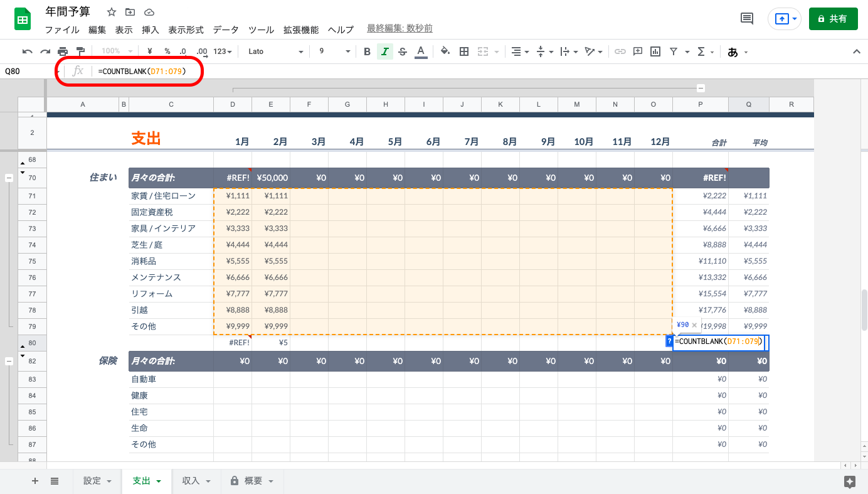Open text rotation dropdown
Viewport: 868px width, 494px height.
click(593, 51)
